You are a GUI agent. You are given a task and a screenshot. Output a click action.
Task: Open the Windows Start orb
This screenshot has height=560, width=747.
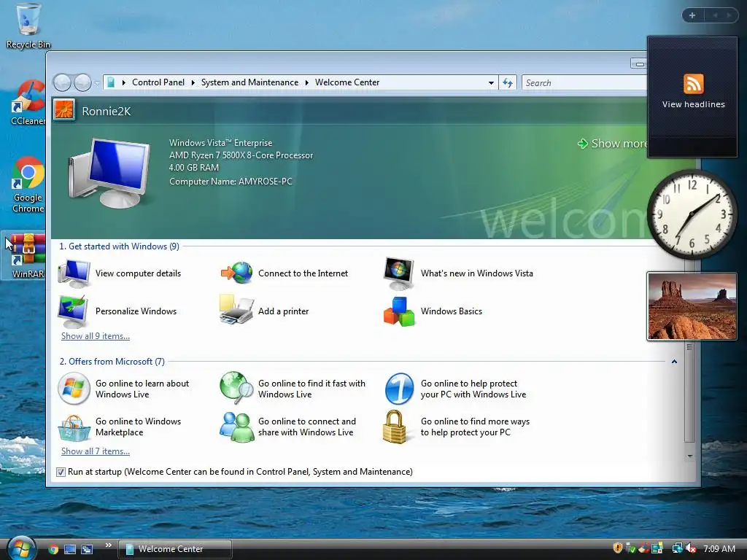tap(21, 548)
